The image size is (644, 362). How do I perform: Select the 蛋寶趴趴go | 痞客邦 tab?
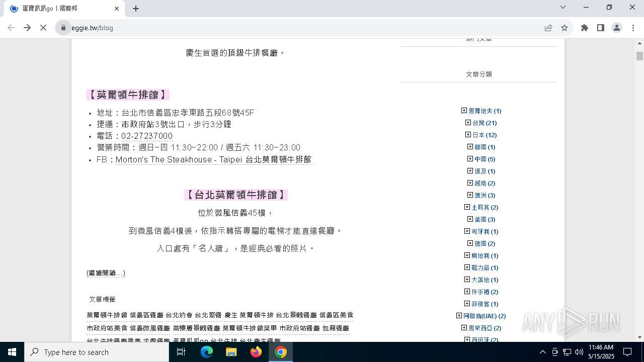[64, 9]
